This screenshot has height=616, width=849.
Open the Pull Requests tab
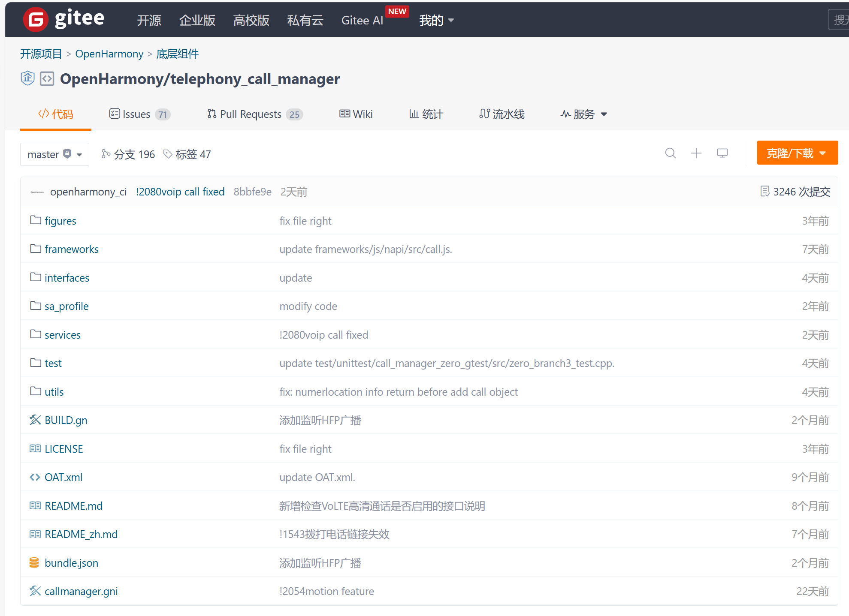pyautogui.click(x=255, y=114)
